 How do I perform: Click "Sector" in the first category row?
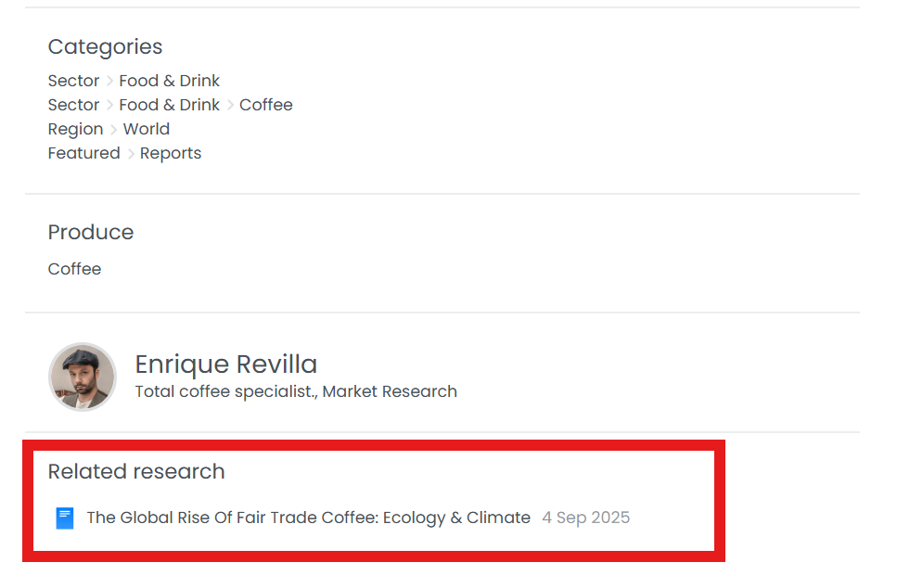[x=73, y=81]
